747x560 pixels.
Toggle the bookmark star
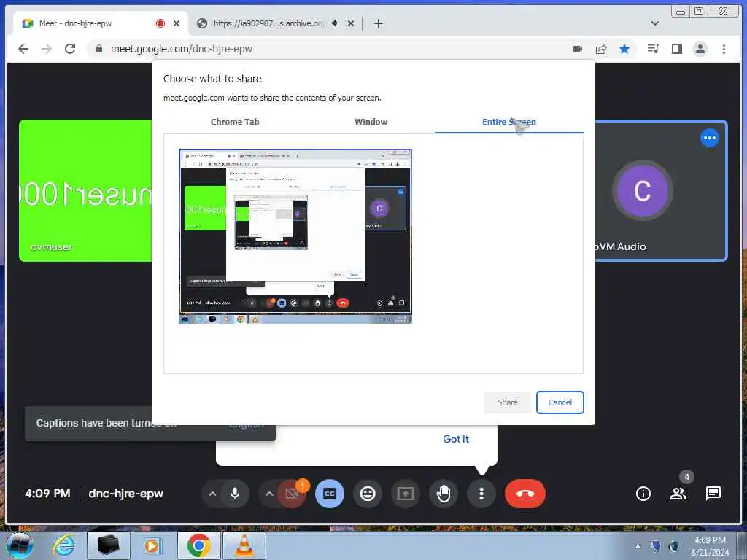624,49
